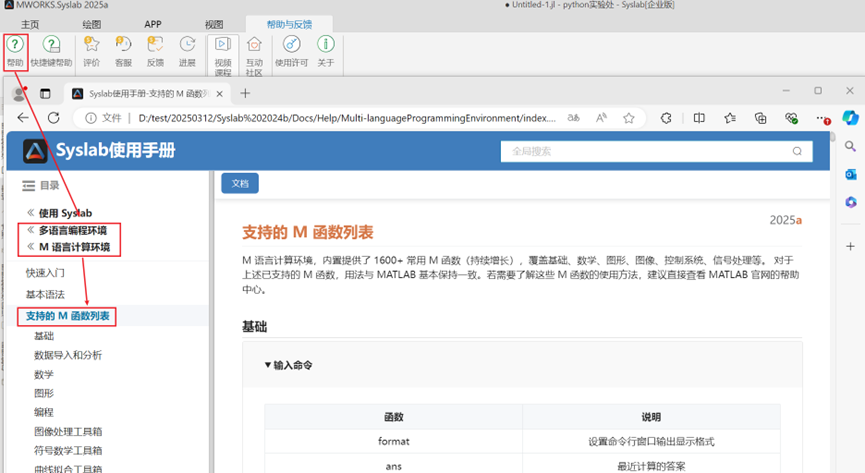This screenshot has width=865, height=473.
Task: Click the translate icon in address bar
Action: pyautogui.click(x=574, y=118)
